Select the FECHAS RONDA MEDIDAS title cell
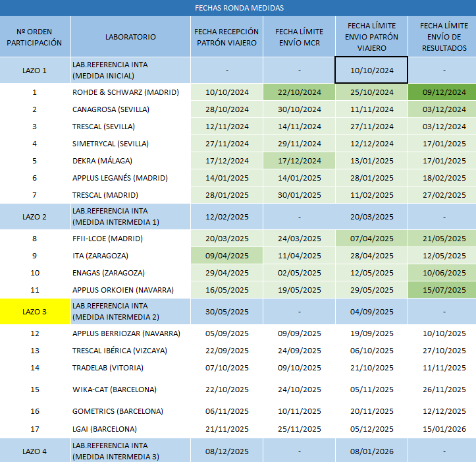The width and height of the screenshot is (476, 462). pos(238,8)
